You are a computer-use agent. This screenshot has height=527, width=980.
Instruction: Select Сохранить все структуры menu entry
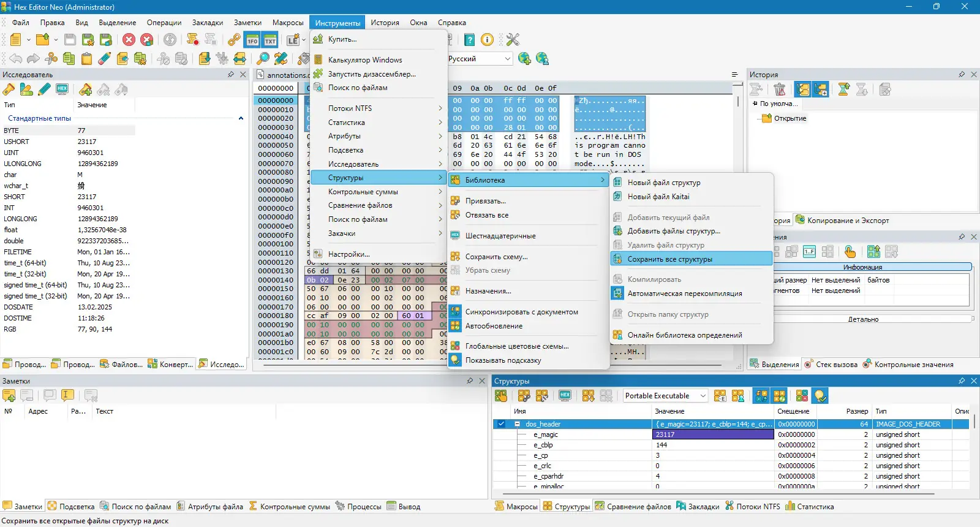tap(692, 259)
